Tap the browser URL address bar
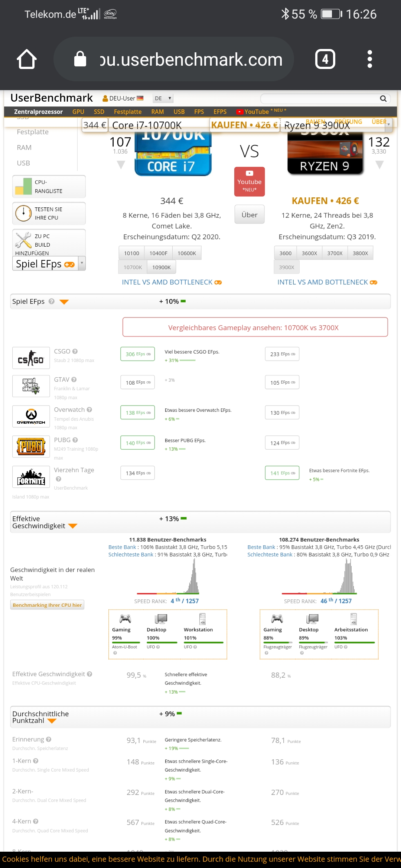Viewport: 401px width, 868px height. (x=174, y=59)
